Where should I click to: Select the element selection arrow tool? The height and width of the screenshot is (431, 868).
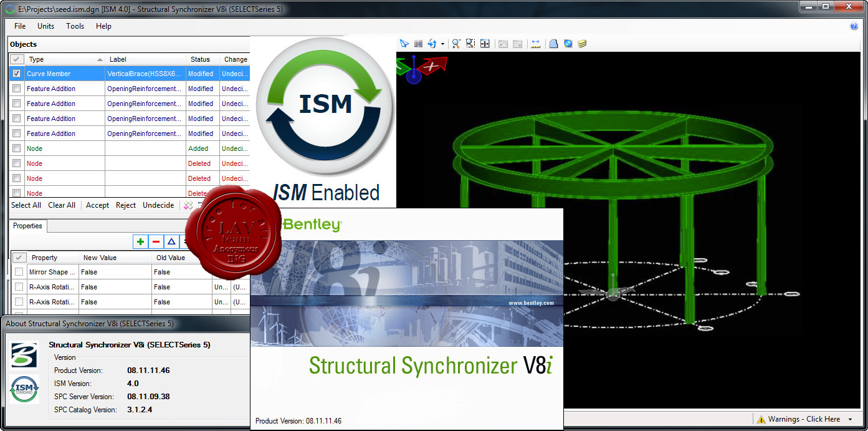click(x=404, y=44)
